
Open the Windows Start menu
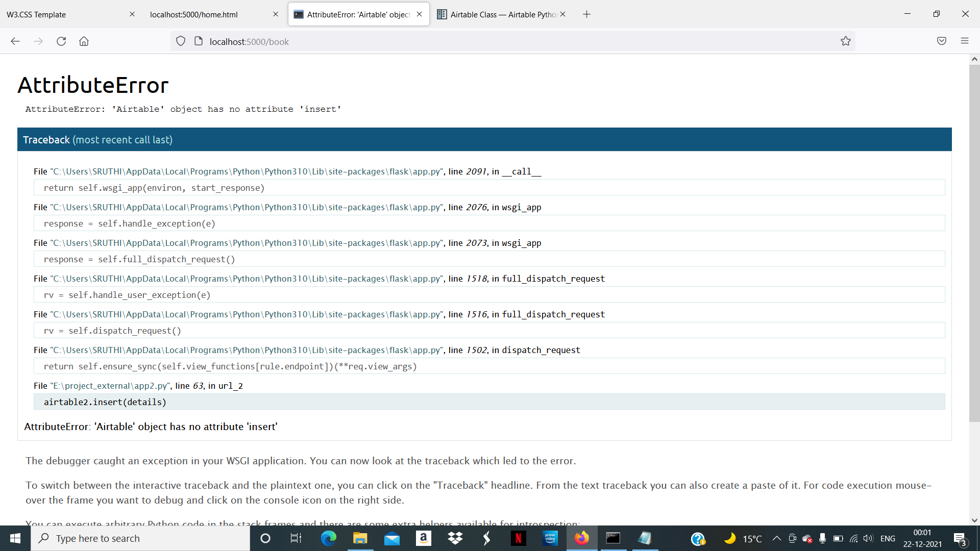[15, 538]
